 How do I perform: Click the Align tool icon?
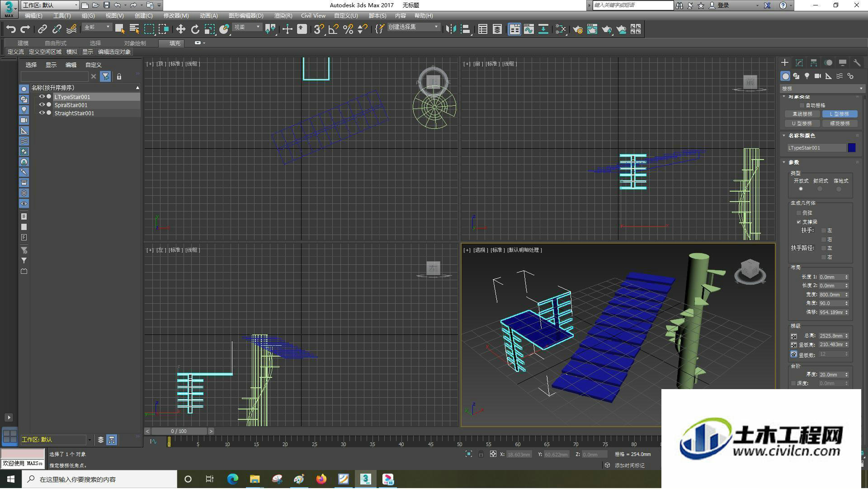point(465,29)
